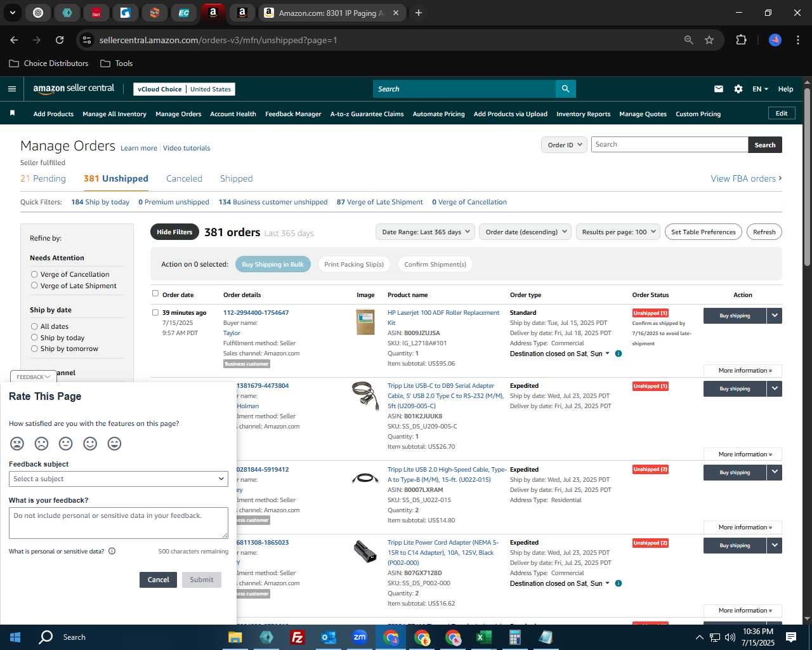This screenshot has width=812, height=650.
Task: Open Zoom from the taskbar
Action: pyautogui.click(x=360, y=637)
